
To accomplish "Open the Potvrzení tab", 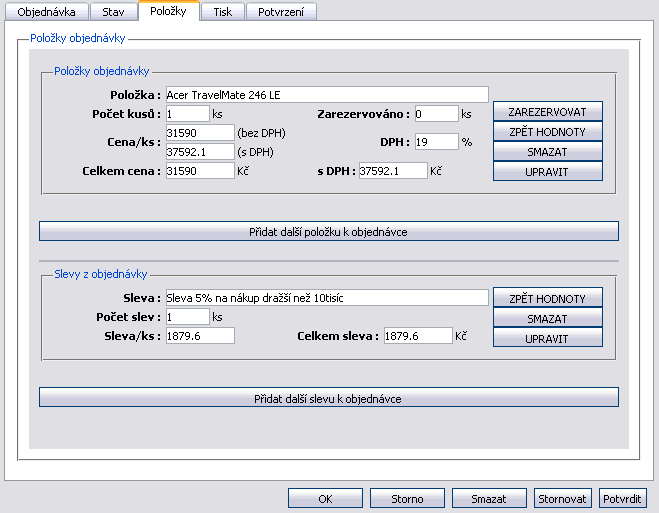I will 281,12.
